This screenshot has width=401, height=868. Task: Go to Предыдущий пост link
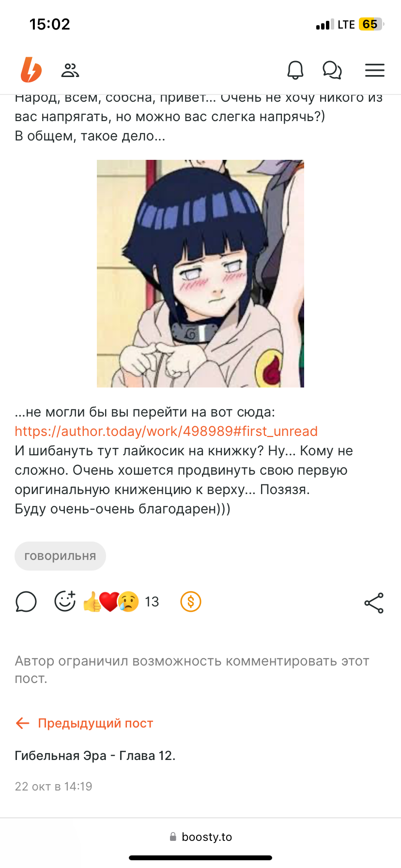point(84,723)
